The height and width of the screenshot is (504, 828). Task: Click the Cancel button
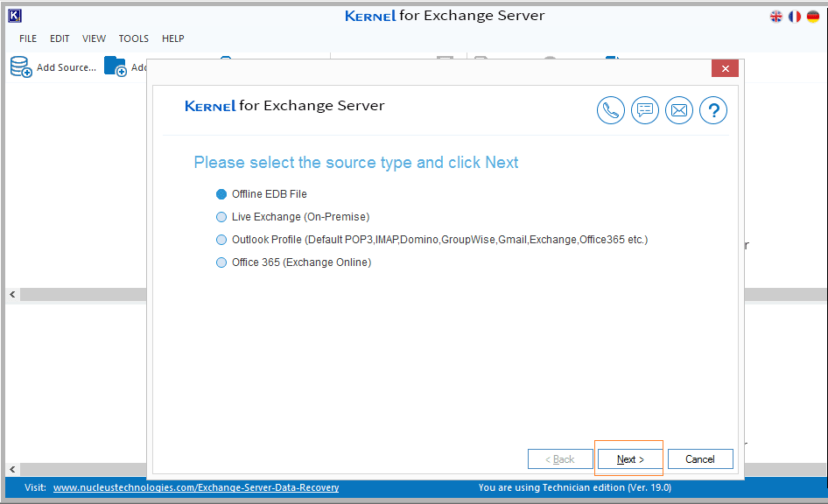(x=700, y=459)
